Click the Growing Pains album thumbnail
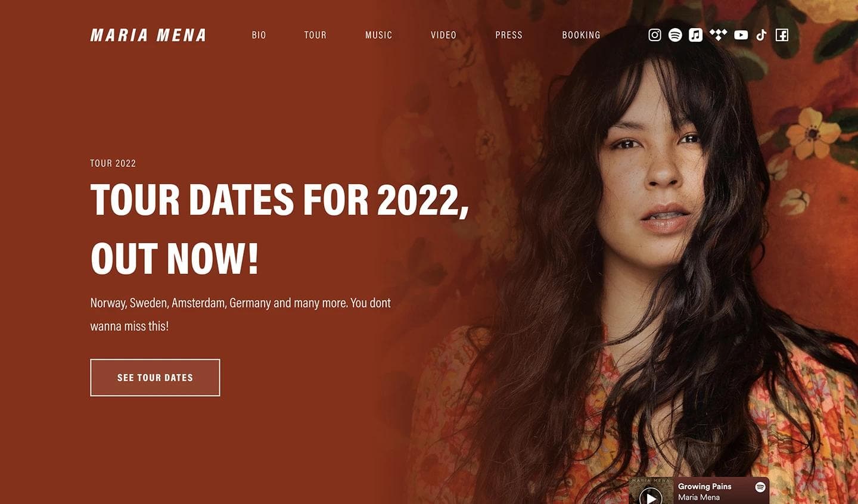This screenshot has height=504, width=858. pos(651,490)
